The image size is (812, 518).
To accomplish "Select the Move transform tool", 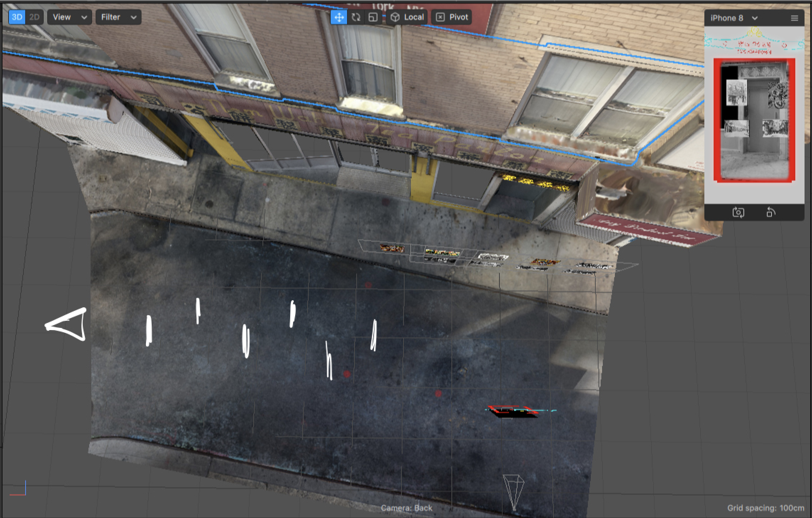I will [339, 17].
